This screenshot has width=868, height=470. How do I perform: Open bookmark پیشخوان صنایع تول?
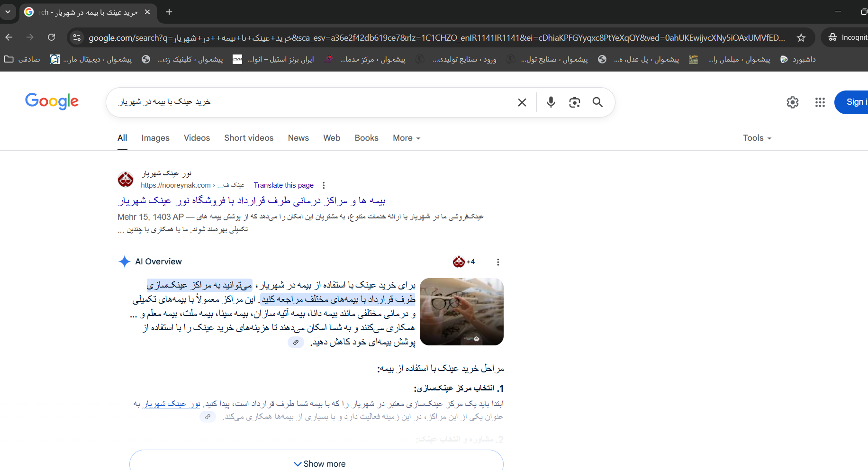click(x=547, y=59)
